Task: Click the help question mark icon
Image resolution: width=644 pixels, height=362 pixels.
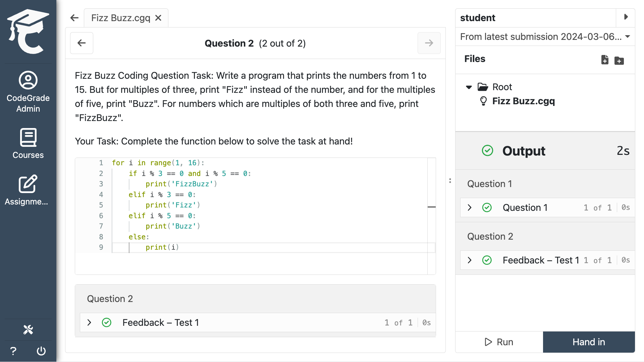Action: 13,351
